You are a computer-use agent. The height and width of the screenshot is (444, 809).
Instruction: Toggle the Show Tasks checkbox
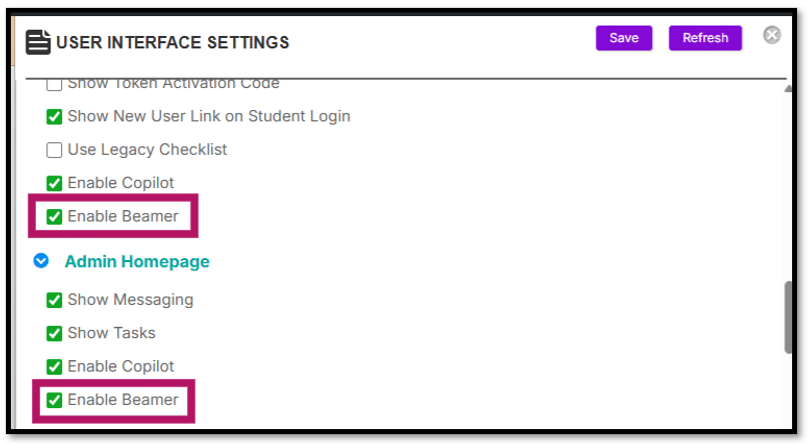coord(54,333)
